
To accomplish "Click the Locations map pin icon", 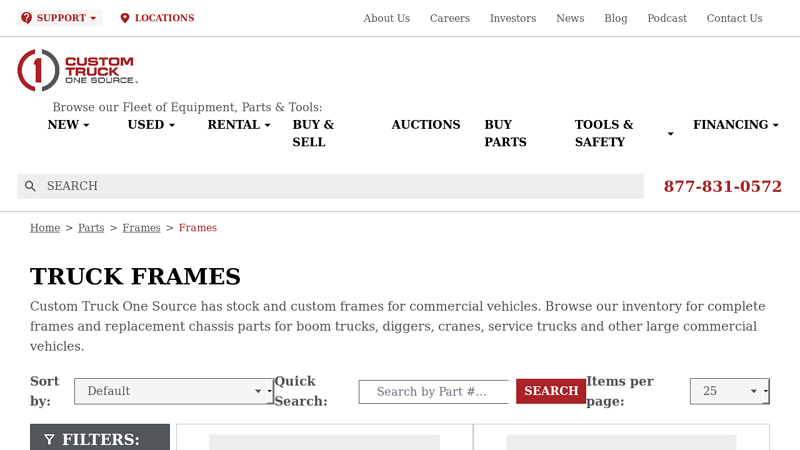I will pos(124,18).
